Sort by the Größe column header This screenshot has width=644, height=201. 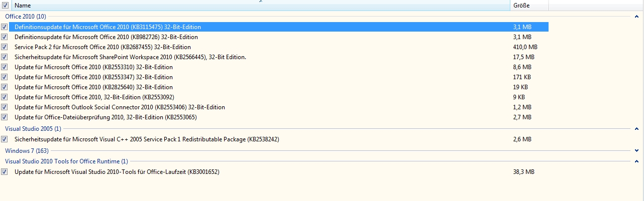pyautogui.click(x=529, y=6)
